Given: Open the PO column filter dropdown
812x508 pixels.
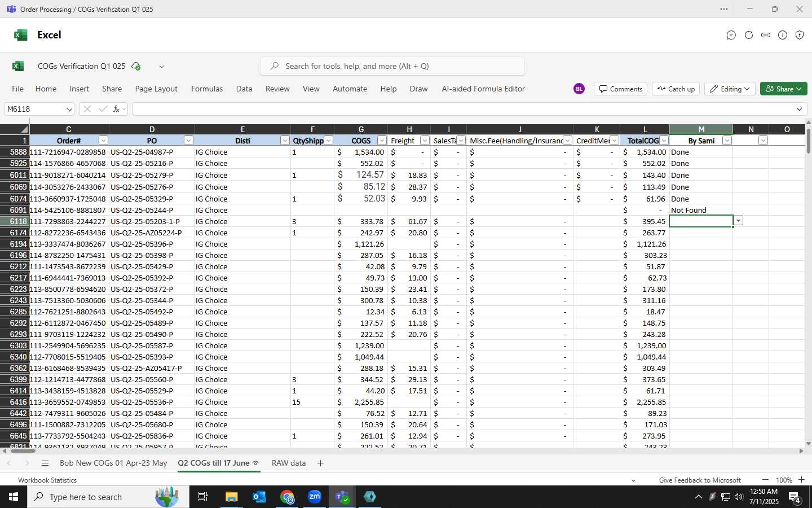Looking at the screenshot, I should (189, 141).
